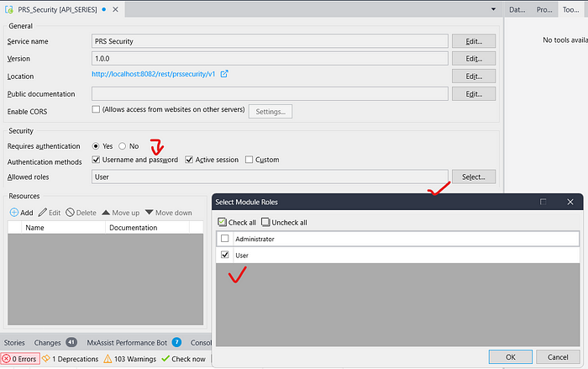Tick the Administrator role checkbox
The height and width of the screenshot is (369, 588).
(x=224, y=240)
